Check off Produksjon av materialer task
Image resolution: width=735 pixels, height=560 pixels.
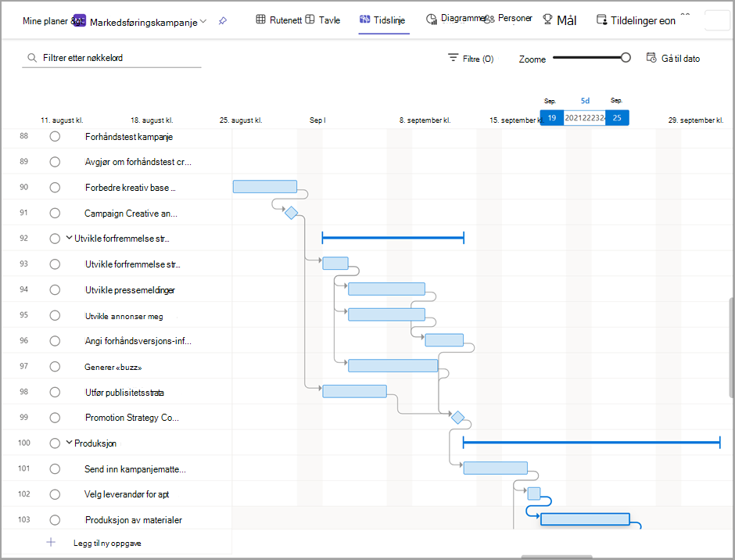(55, 519)
